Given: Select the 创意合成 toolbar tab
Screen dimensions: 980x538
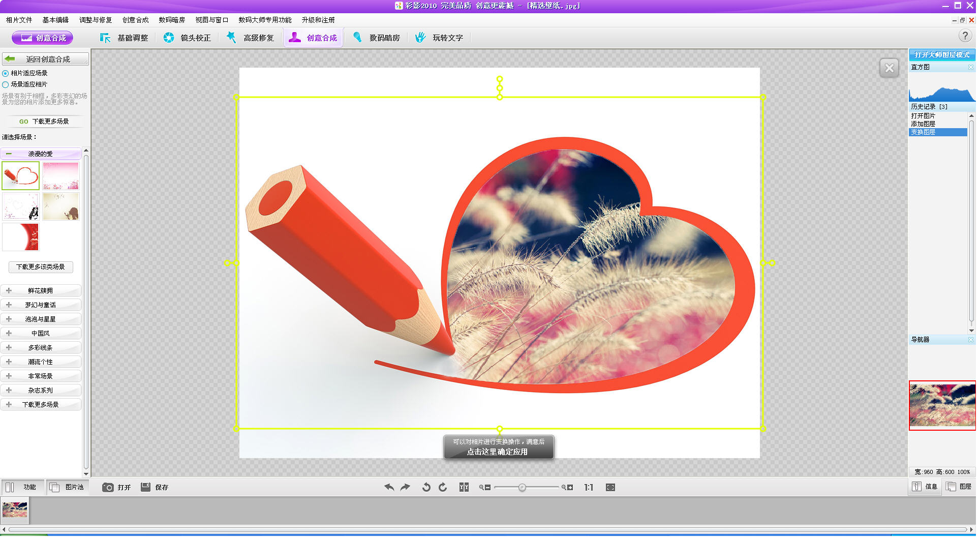Looking at the screenshot, I should click(314, 38).
